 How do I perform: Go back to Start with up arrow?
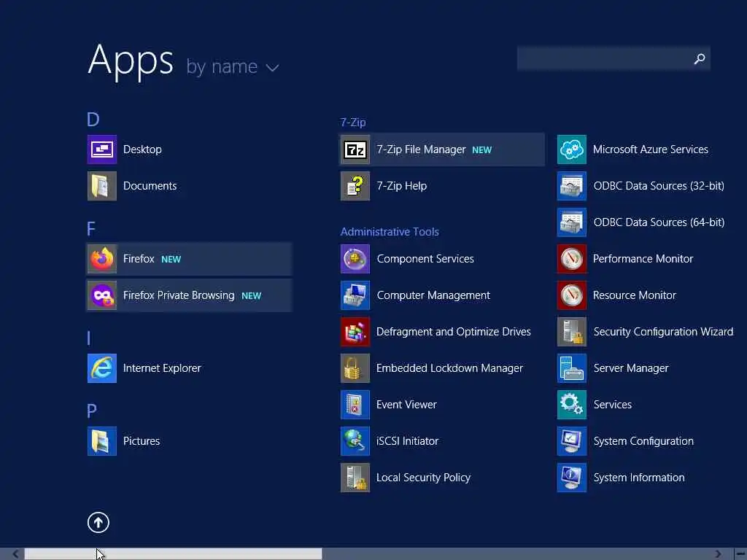[98, 522]
